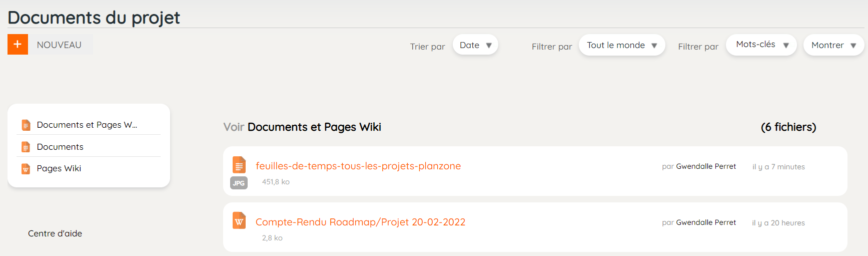868x256 pixels.
Task: Open feuilles-de-temps-tous-les-projets-planzone file link
Action: 358,166
